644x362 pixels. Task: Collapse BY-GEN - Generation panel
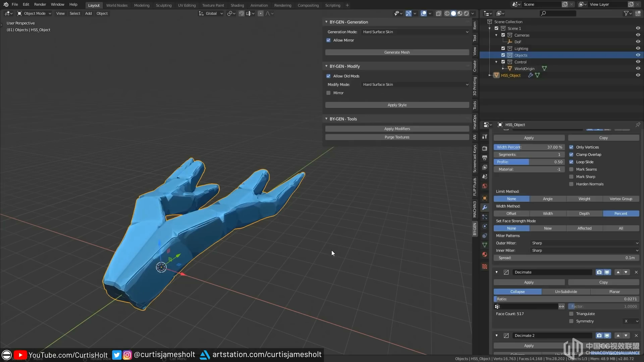[326, 22]
